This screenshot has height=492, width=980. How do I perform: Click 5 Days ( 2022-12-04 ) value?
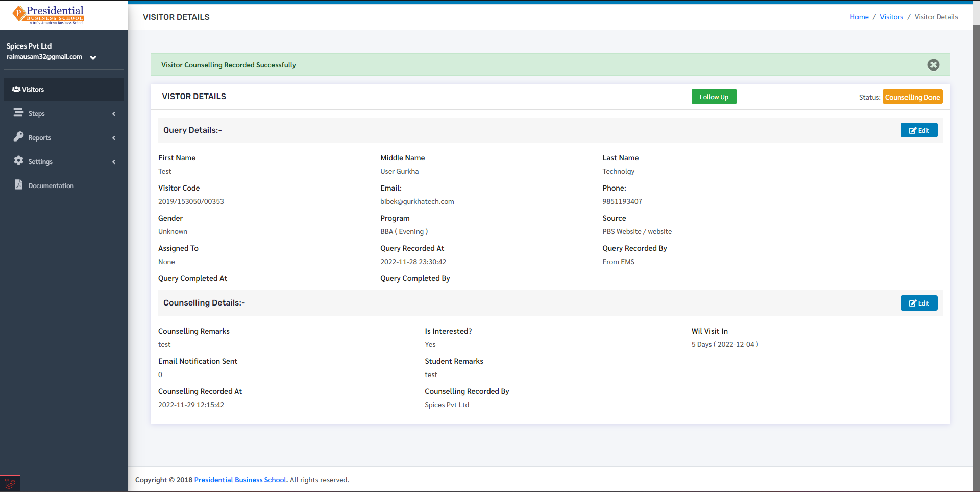(725, 344)
